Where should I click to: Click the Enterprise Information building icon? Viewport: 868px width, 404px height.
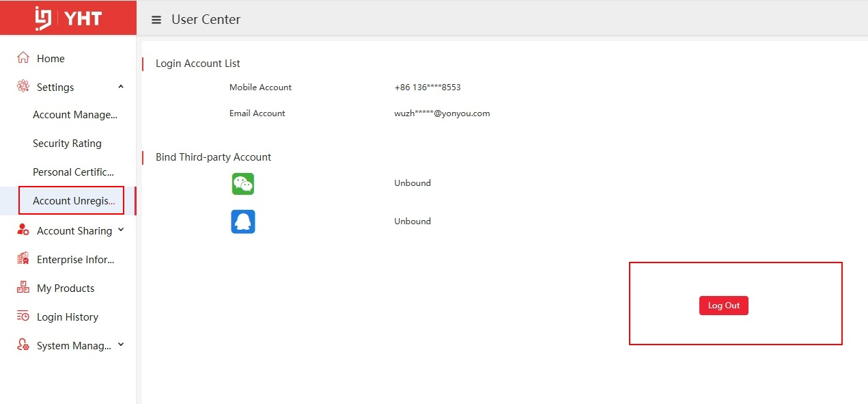(23, 259)
